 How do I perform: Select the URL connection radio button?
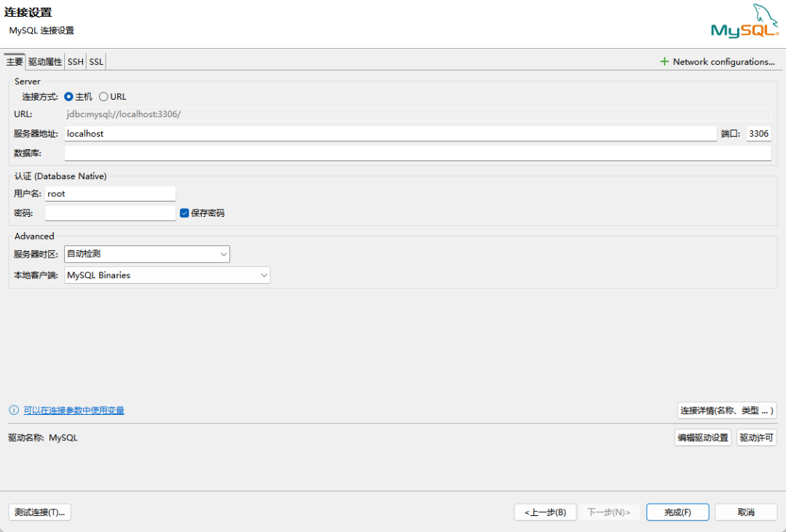click(x=103, y=97)
